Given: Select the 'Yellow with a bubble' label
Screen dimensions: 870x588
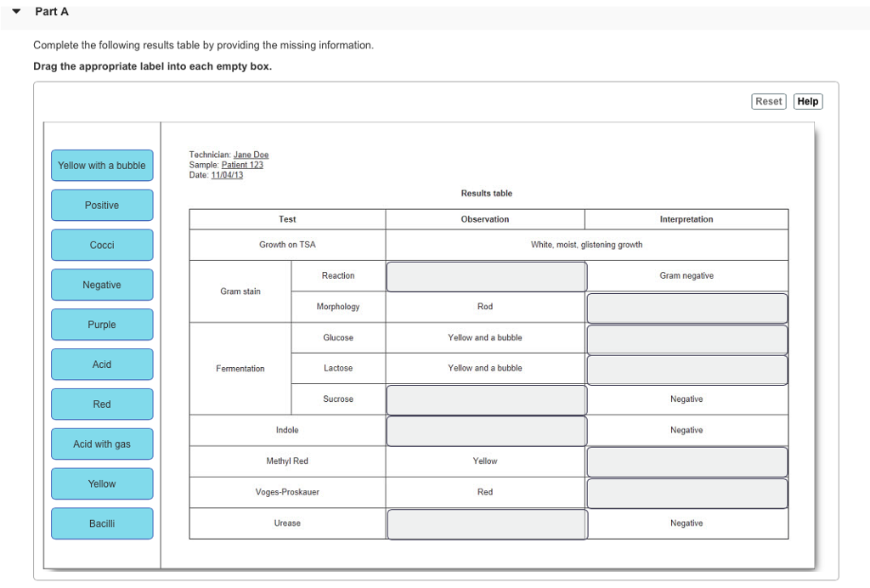Looking at the screenshot, I should pos(102,166).
